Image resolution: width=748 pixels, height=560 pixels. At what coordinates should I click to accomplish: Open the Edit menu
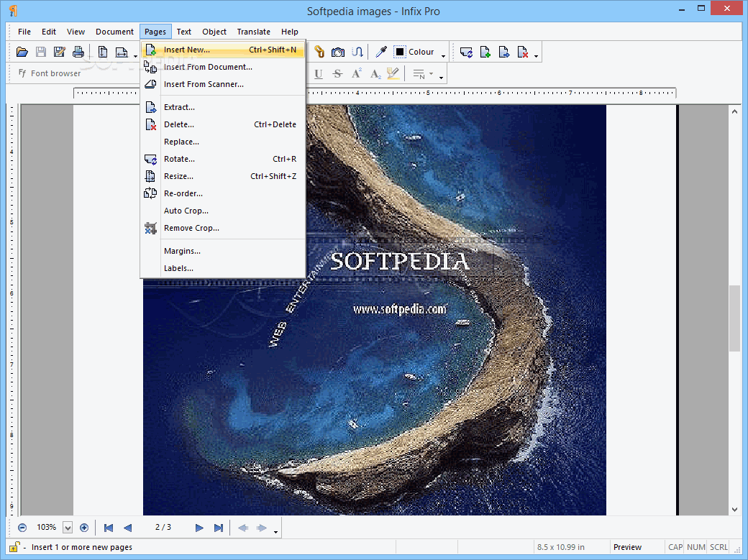coord(49,32)
